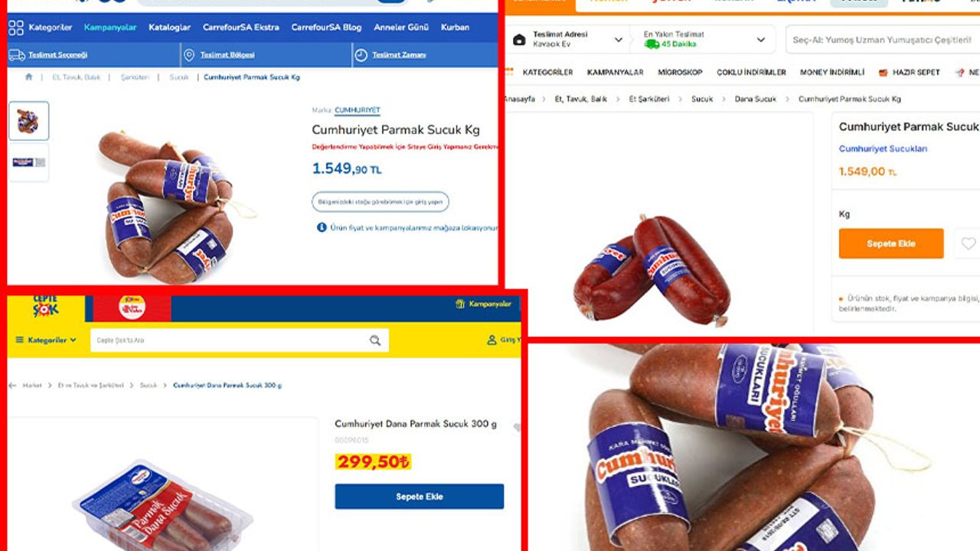Add Migros product to favorites heart icon
This screenshot has height=551, width=980.
tap(969, 243)
